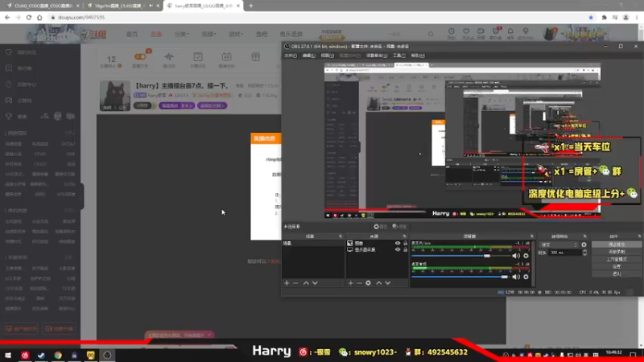Adjust the transition duration stepper arrows
Image resolution: width=644 pixels, height=362 pixels.
585,253
